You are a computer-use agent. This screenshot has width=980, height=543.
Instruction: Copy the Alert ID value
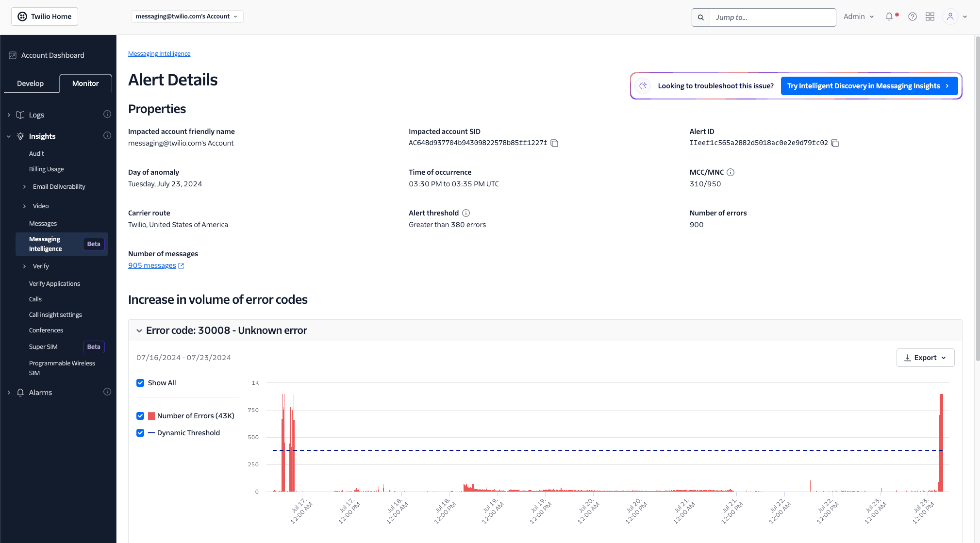835,143
